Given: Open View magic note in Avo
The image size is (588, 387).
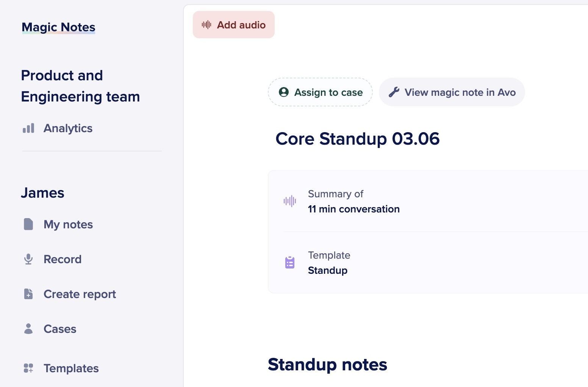Looking at the screenshot, I should (460, 92).
